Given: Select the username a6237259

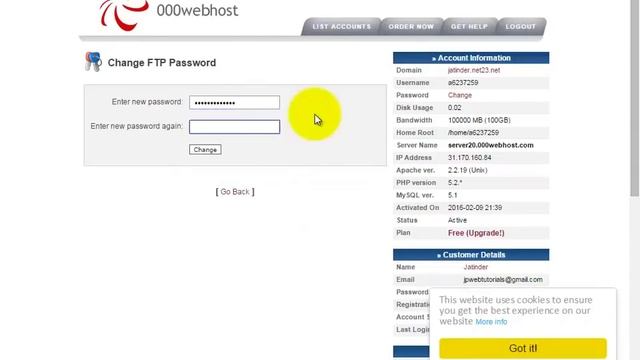Looking at the screenshot, I should point(463,83).
